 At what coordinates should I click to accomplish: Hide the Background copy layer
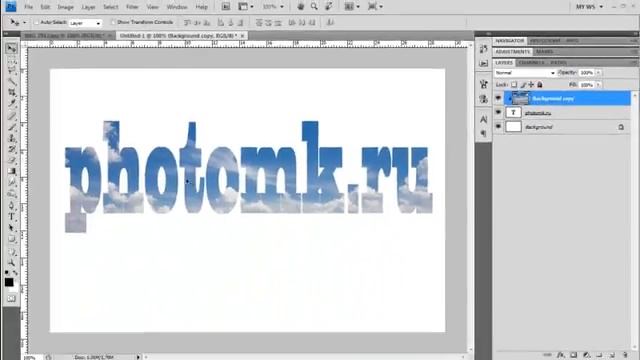[498, 98]
